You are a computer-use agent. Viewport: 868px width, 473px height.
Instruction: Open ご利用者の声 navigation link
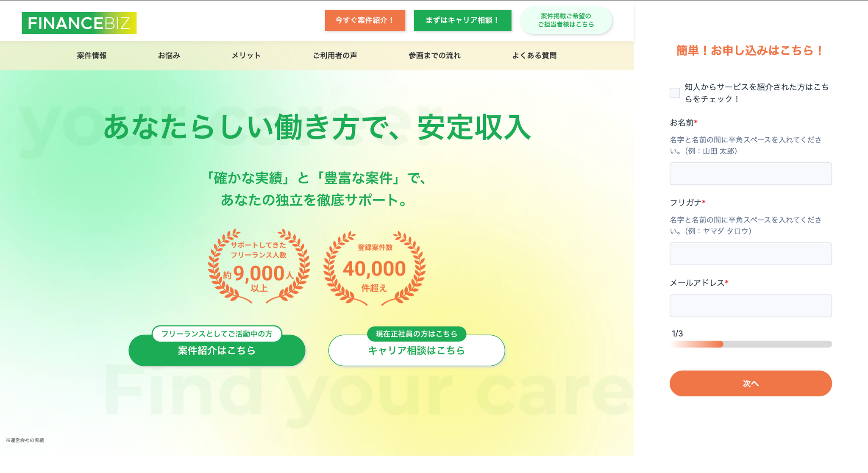(335, 56)
